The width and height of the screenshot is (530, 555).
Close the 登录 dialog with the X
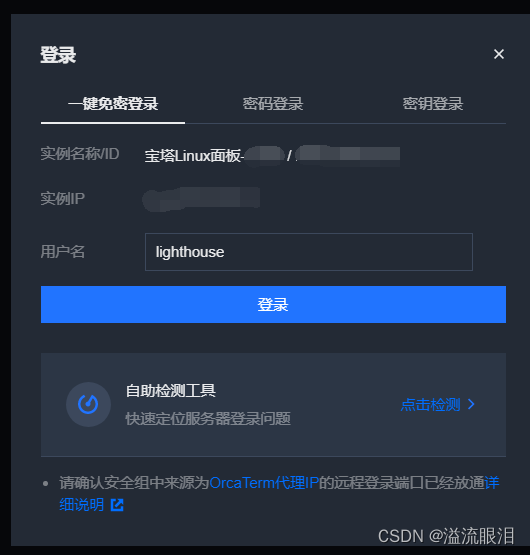coord(498,54)
